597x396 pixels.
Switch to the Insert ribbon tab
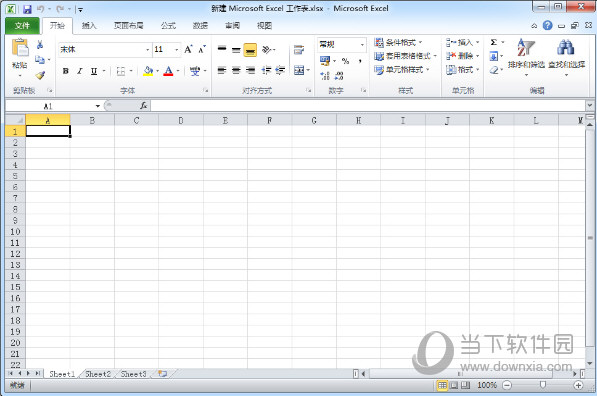pyautogui.click(x=89, y=26)
